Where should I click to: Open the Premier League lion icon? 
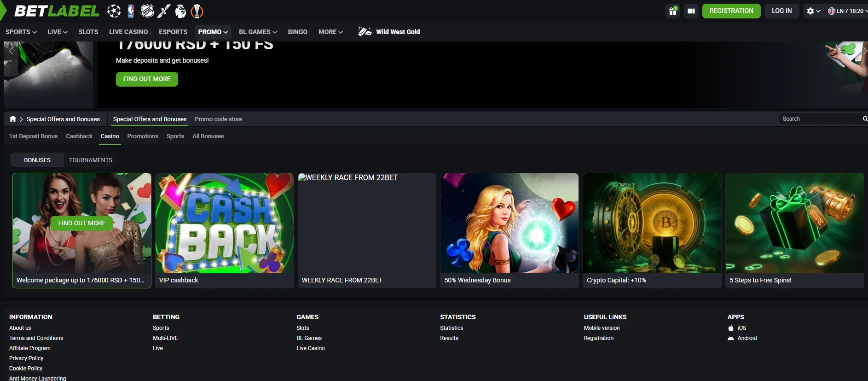click(180, 11)
